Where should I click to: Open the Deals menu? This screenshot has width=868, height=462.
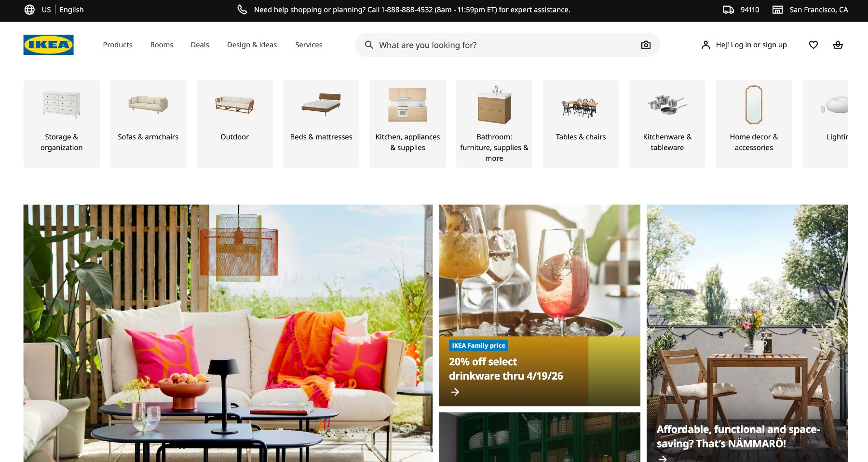point(200,45)
